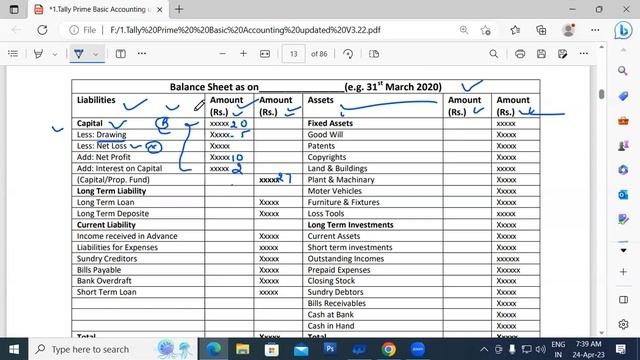Rotate the PDF page
640x360 pixels.
pyautogui.click(x=348, y=54)
